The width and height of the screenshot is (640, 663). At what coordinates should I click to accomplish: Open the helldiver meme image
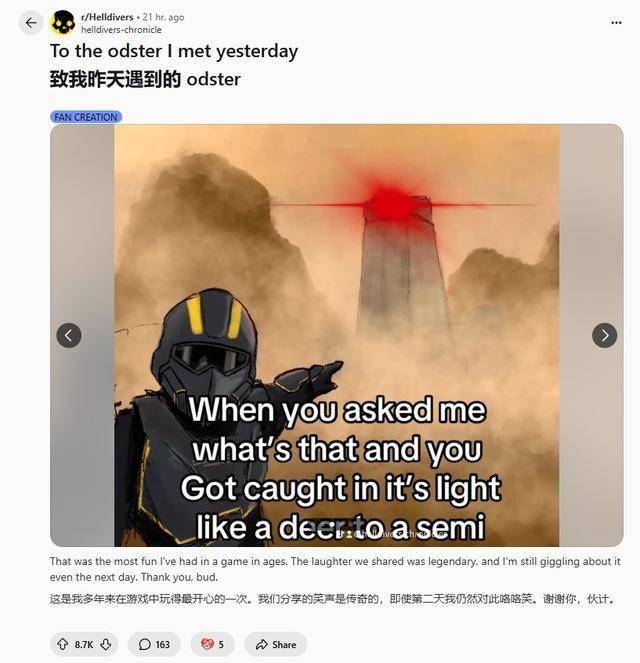click(336, 335)
